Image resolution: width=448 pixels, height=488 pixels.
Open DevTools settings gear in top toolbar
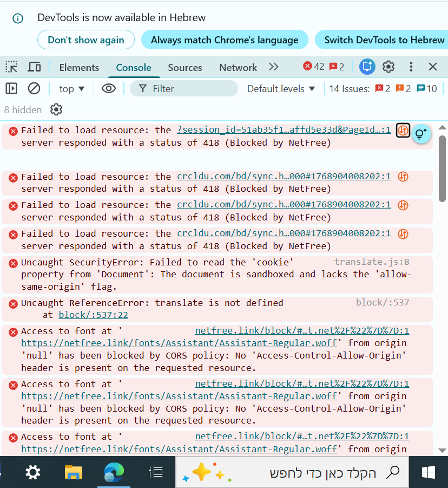click(388, 67)
